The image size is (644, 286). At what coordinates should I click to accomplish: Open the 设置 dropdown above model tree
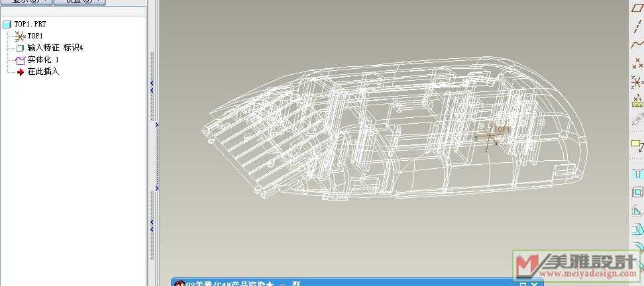[80, 1]
